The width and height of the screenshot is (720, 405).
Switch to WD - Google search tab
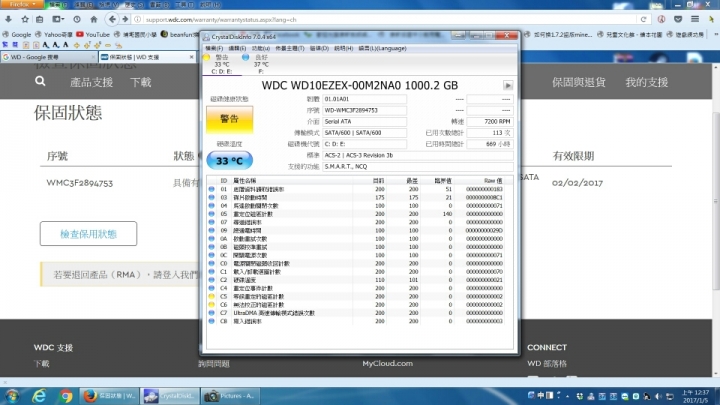tap(48, 57)
